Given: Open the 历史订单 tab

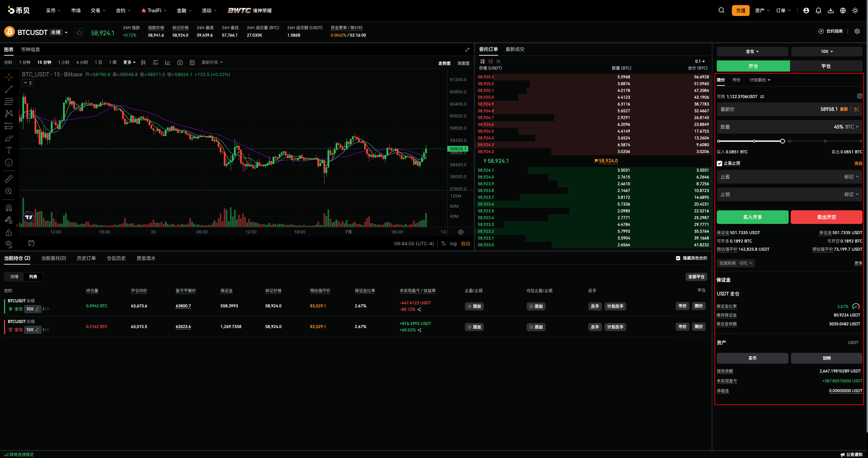Looking at the screenshot, I should [x=86, y=258].
